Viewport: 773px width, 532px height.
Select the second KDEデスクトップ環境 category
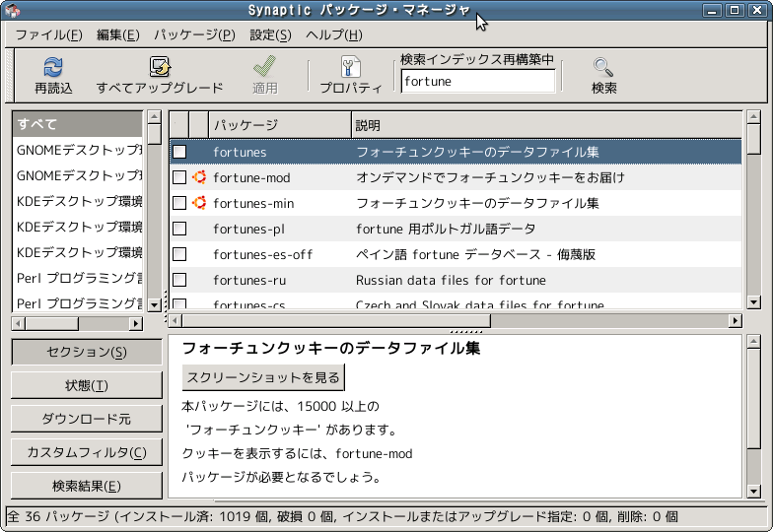[x=78, y=227]
